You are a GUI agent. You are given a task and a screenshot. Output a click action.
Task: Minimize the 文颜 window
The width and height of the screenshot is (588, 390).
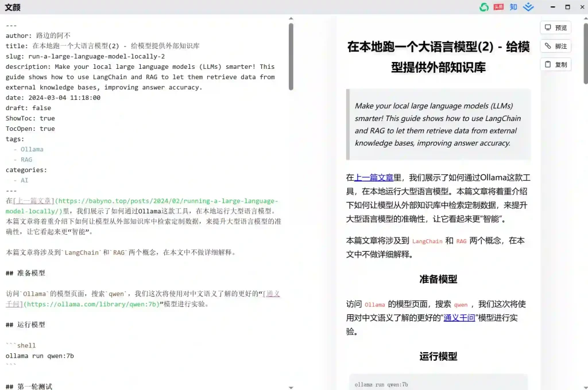click(x=553, y=7)
